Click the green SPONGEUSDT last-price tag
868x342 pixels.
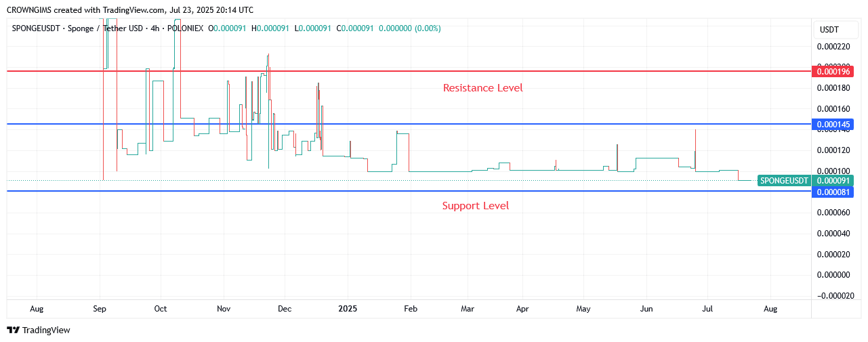[x=784, y=181]
